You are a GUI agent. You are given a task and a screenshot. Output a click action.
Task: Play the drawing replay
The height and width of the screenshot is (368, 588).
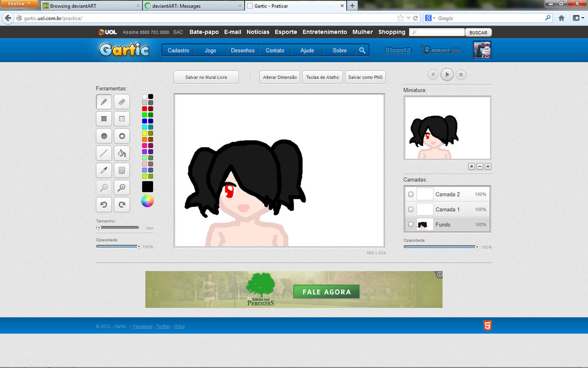pos(447,74)
